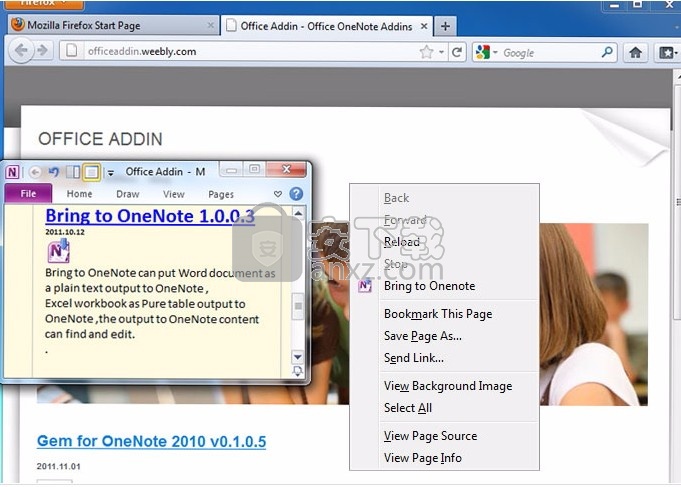The width and height of the screenshot is (681, 487).
Task: Click the page icon in the address bar
Action: 72,51
